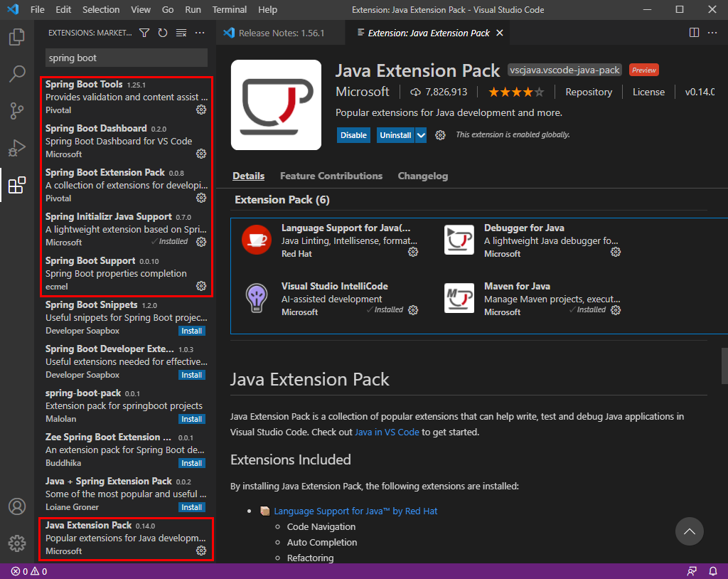
Task: Filter extensions with the funnel icon
Action: point(144,33)
